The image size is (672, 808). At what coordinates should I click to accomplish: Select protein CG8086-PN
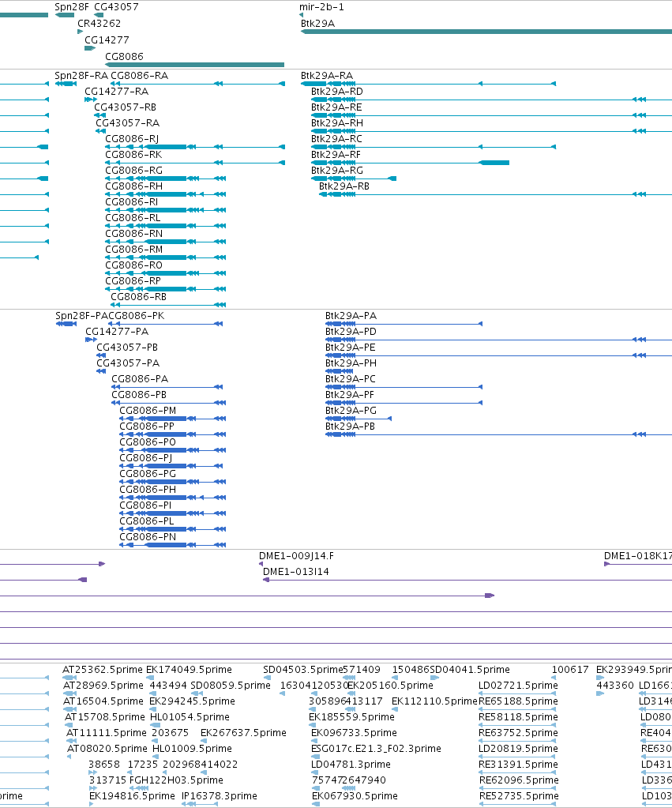coord(148,537)
